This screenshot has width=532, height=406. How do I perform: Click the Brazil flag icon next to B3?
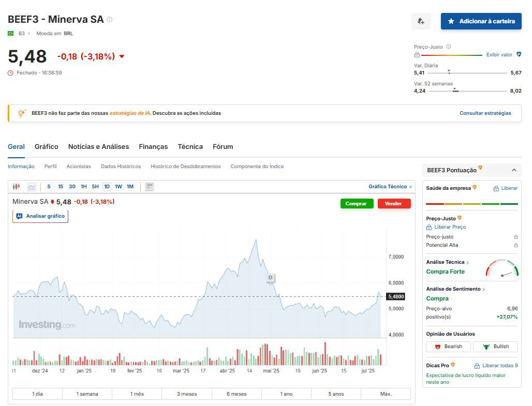[x=11, y=33]
